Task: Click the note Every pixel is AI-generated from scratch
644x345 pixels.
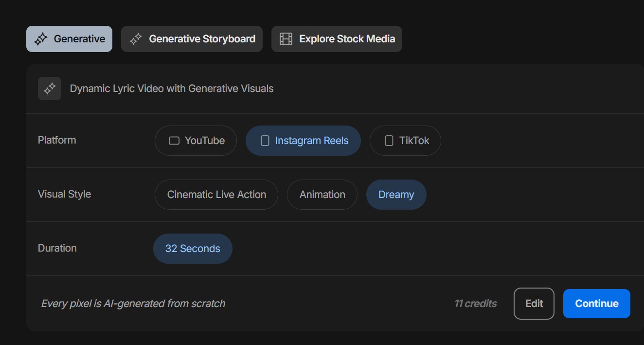Action: pos(133,304)
